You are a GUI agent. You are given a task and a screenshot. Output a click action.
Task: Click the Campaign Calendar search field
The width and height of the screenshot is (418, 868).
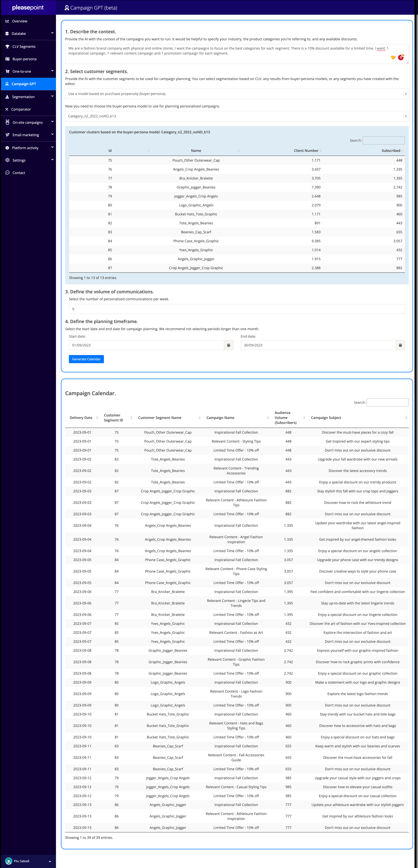(x=387, y=402)
